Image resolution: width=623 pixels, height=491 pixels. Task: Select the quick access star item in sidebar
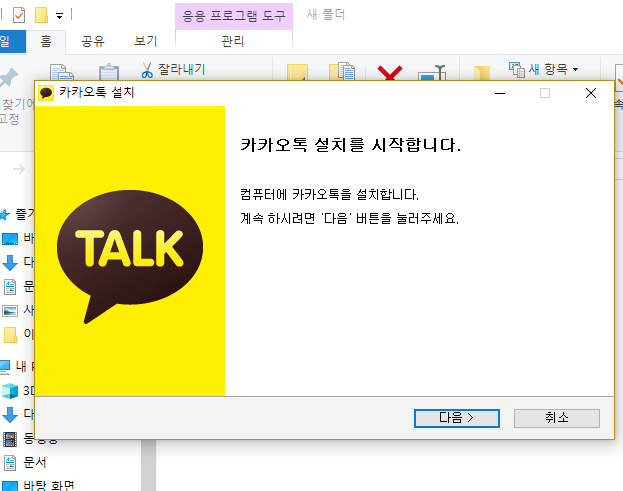17,215
